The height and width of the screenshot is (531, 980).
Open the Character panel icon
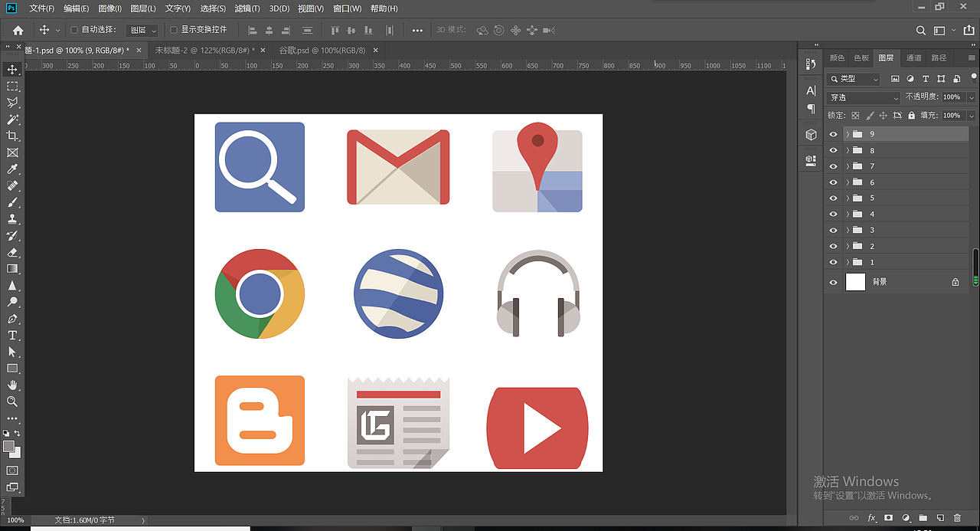click(812, 90)
